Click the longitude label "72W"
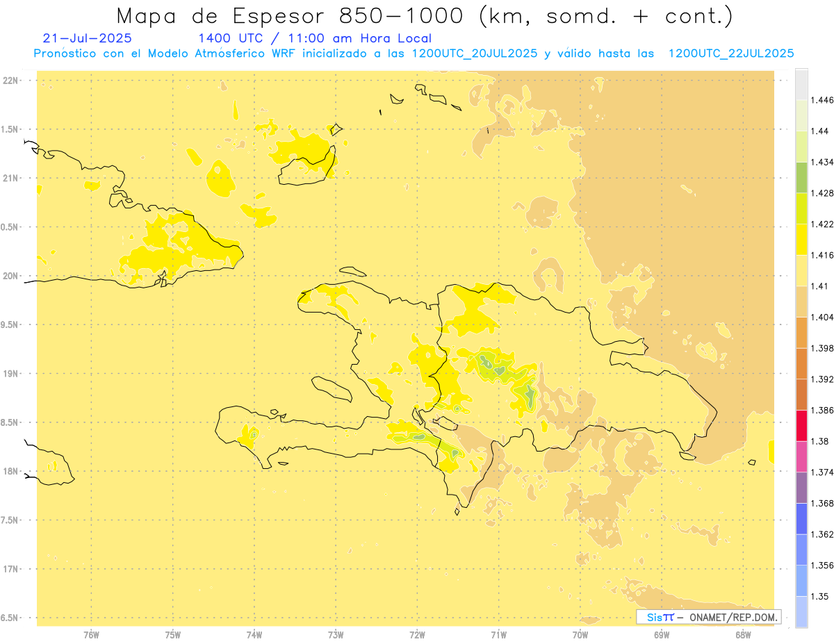This screenshot has width=834, height=644. 417,634
